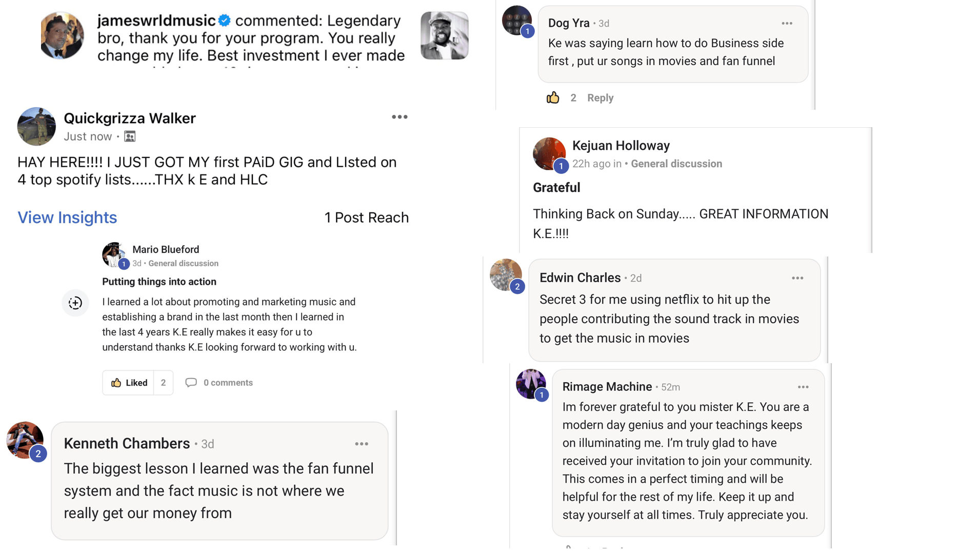980x552 pixels.
Task: Click Quickgrizza Walker's profile picture
Action: (36, 126)
